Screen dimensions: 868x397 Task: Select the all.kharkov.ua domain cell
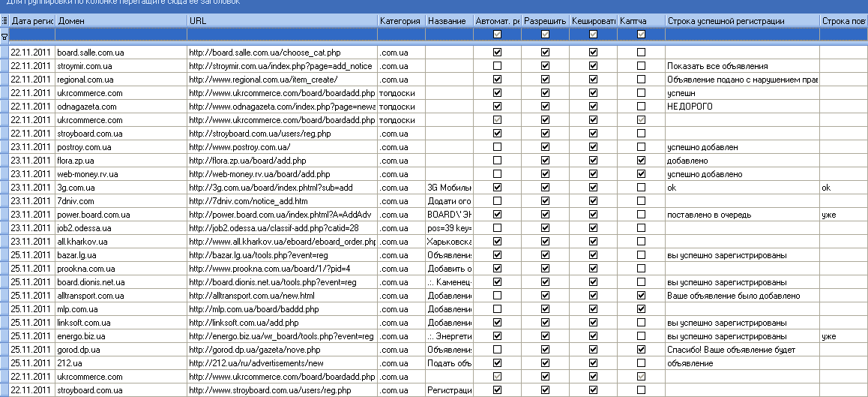click(x=121, y=242)
